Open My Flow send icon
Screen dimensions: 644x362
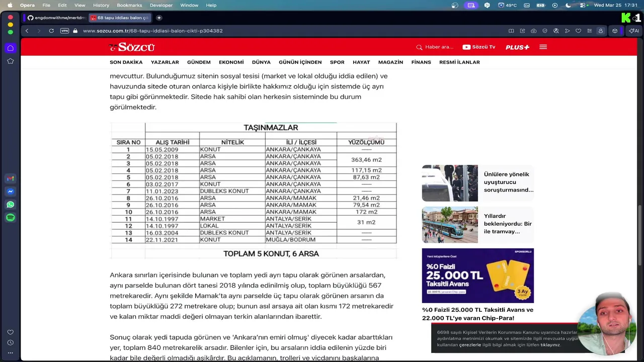pyautogui.click(x=567, y=31)
